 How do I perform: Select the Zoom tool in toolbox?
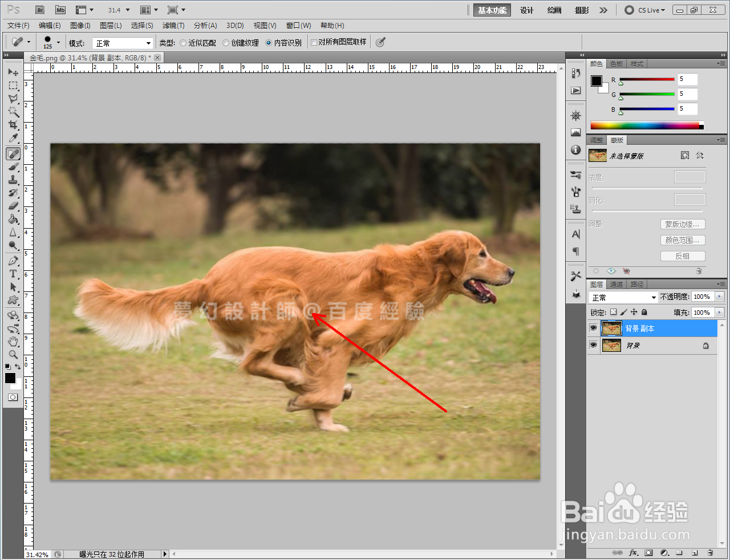click(x=13, y=354)
